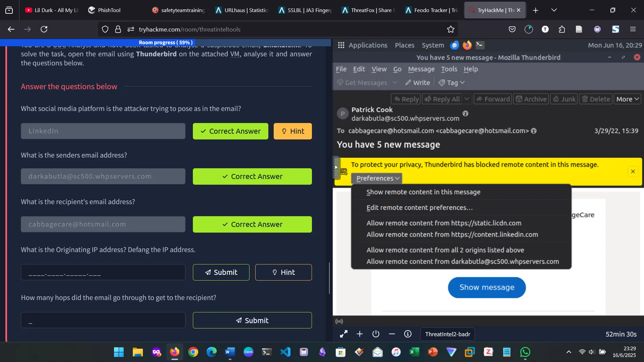This screenshot has height=362, width=644.
Task: Select Show remote content in this message
Action: click(423, 192)
